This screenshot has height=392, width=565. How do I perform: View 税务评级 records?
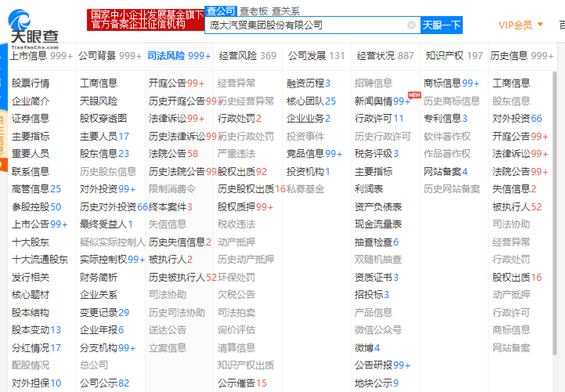point(377,154)
